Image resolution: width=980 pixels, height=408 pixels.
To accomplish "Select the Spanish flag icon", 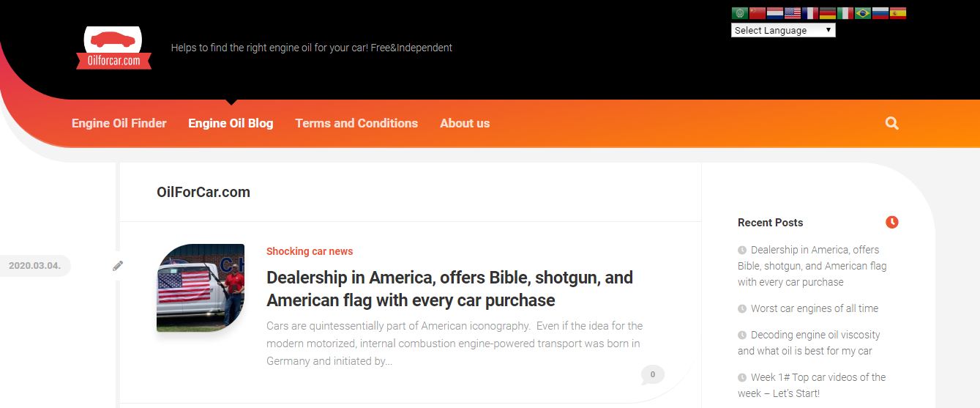I will pyautogui.click(x=897, y=13).
